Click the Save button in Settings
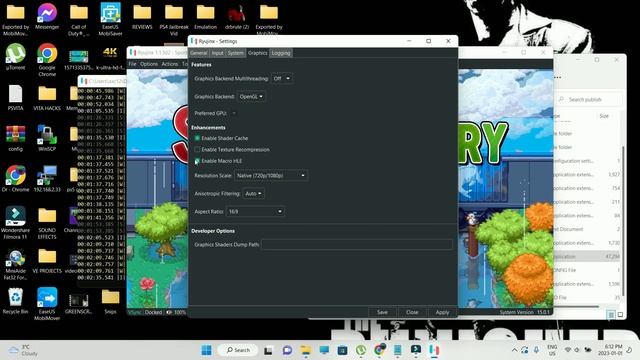 pos(382,312)
